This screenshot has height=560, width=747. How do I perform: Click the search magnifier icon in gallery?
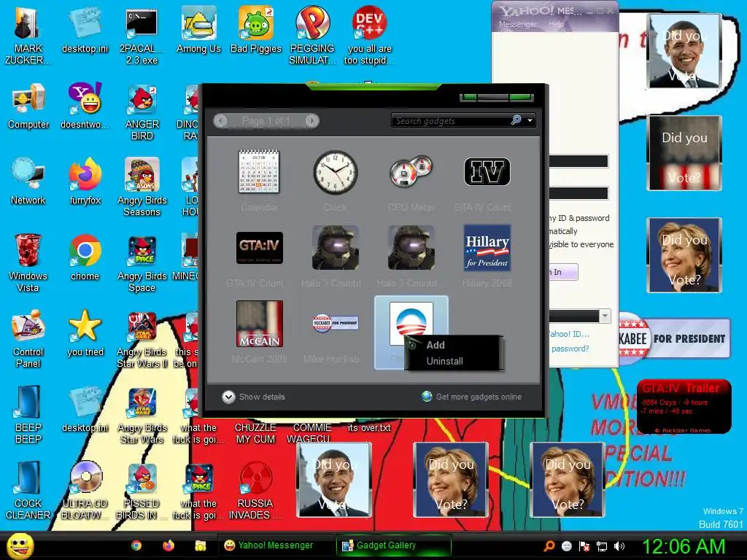(x=516, y=120)
